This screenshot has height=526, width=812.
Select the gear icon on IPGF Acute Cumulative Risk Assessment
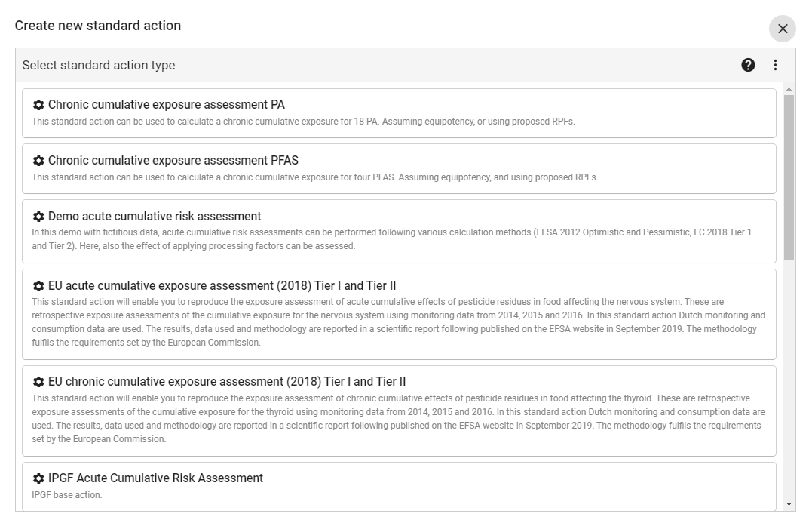click(x=39, y=478)
